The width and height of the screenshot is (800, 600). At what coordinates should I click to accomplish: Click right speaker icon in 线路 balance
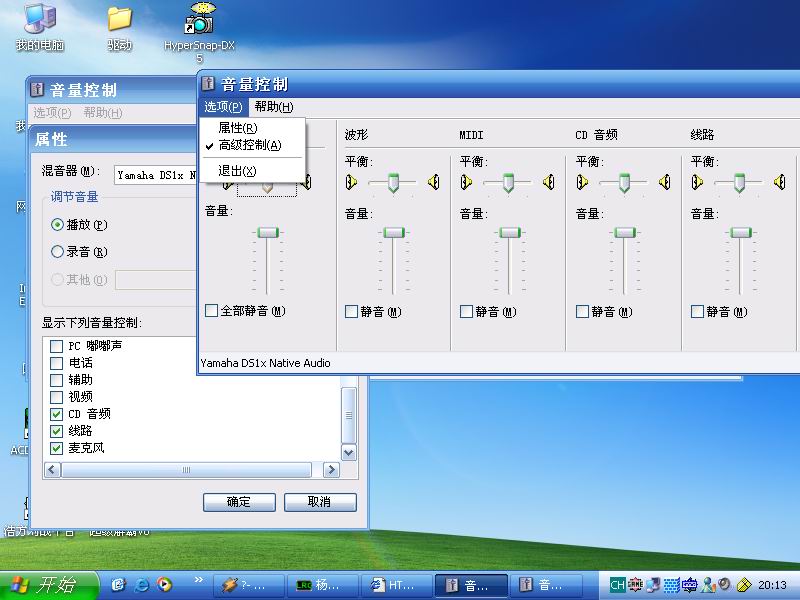point(780,182)
